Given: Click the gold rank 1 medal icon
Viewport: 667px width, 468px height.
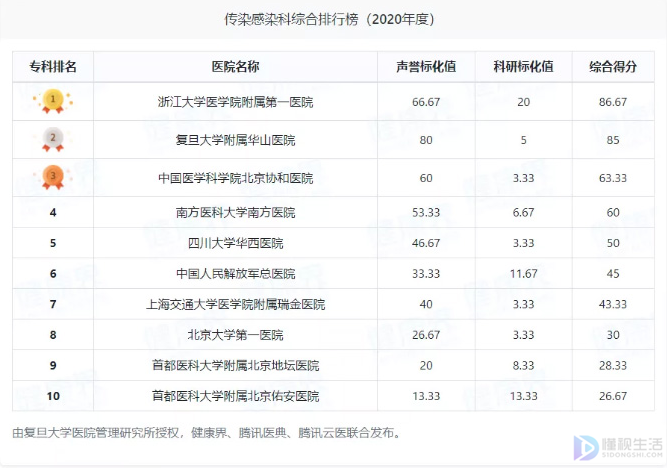Looking at the screenshot, I should tap(53, 101).
